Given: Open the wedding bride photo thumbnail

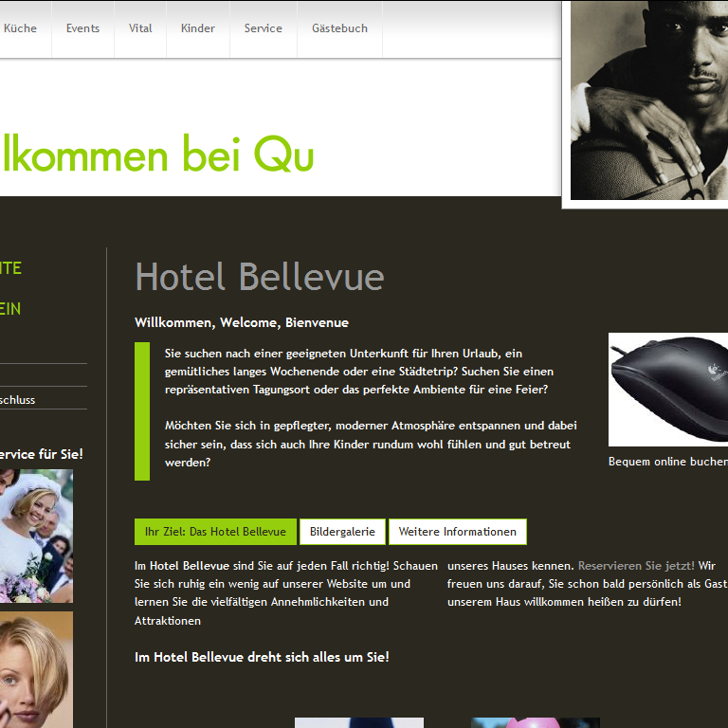Looking at the screenshot, I should pos(36,536).
